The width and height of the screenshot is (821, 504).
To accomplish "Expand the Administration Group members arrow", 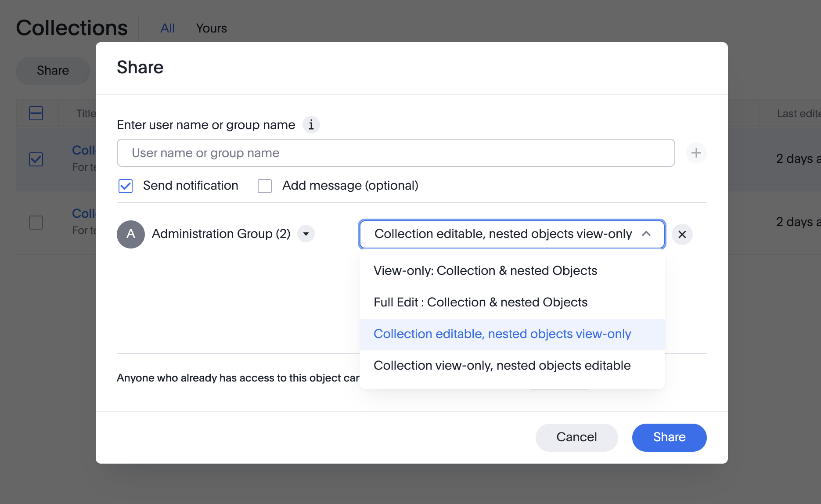I will pos(306,234).
